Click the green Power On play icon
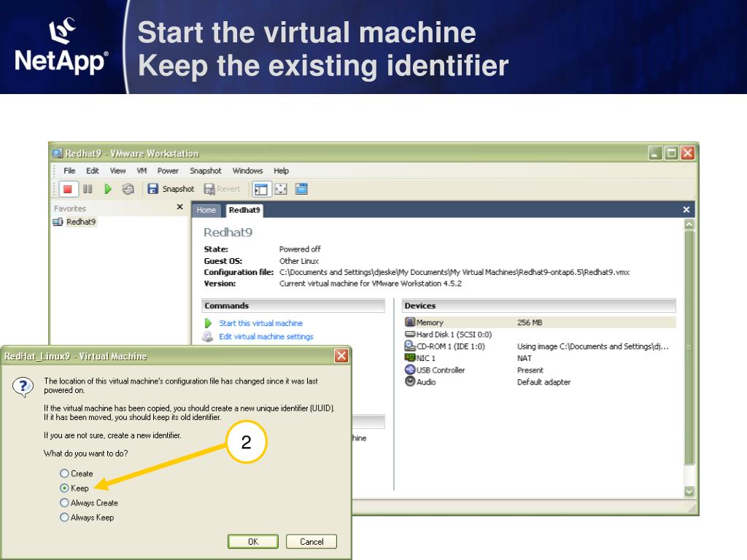Viewport: 747px width, 560px height. click(x=108, y=189)
